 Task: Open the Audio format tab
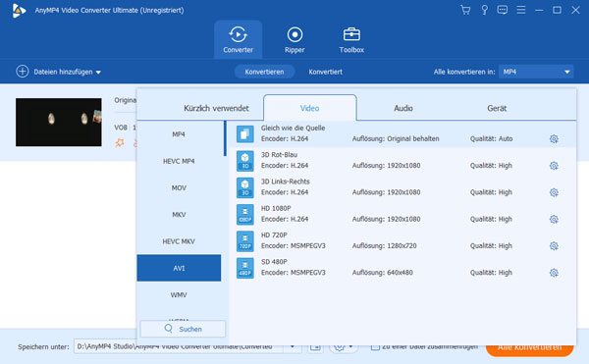[x=403, y=108]
